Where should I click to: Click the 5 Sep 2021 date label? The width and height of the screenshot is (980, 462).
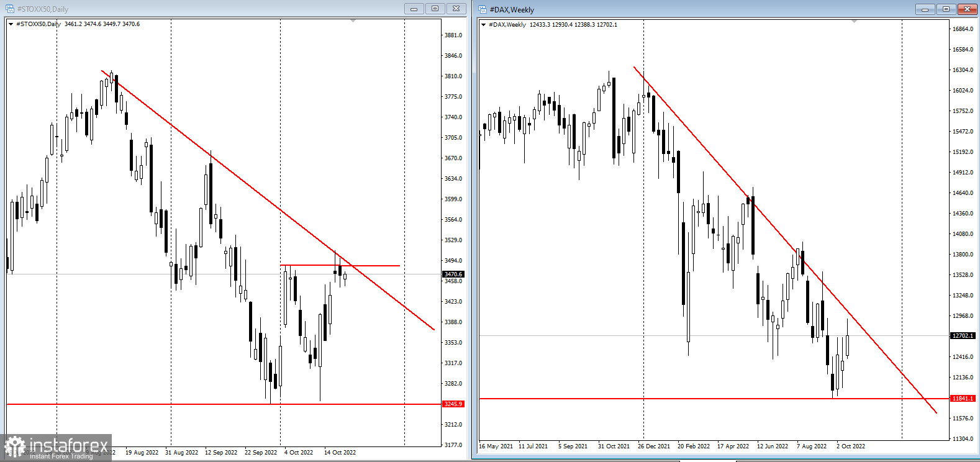tap(573, 446)
